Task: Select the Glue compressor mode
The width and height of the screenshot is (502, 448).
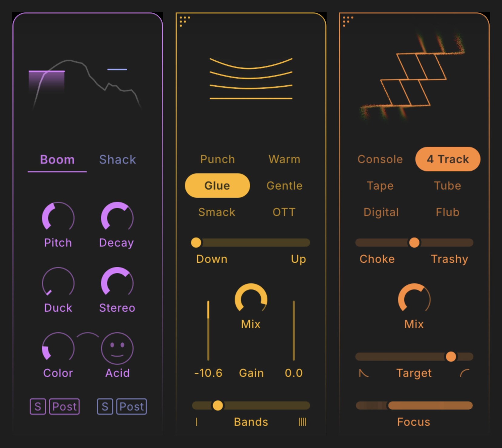Action: (217, 186)
